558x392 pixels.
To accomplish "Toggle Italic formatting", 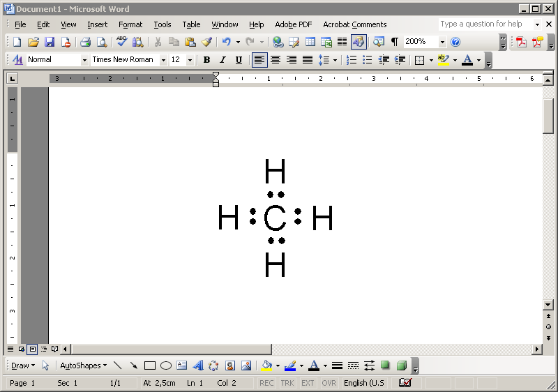I will pyautogui.click(x=223, y=60).
